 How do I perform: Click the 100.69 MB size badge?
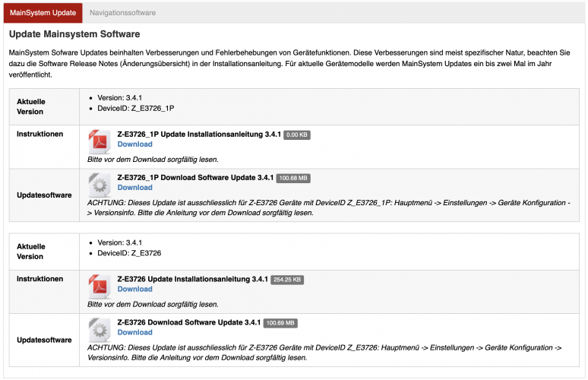(x=280, y=323)
